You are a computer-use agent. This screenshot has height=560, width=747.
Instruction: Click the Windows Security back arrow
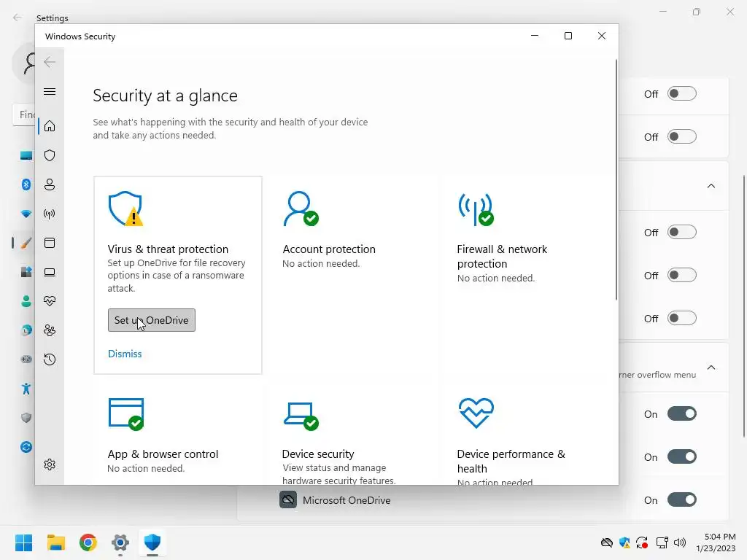50,62
